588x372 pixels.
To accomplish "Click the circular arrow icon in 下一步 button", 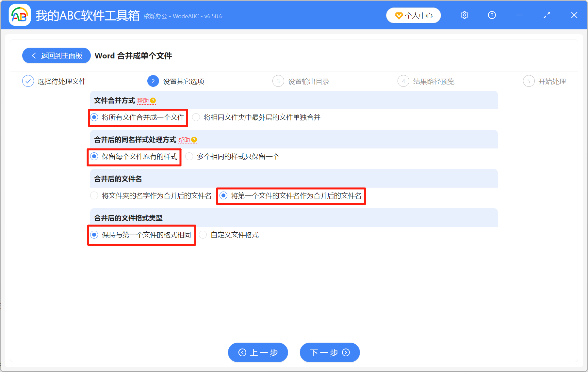I will [345, 353].
